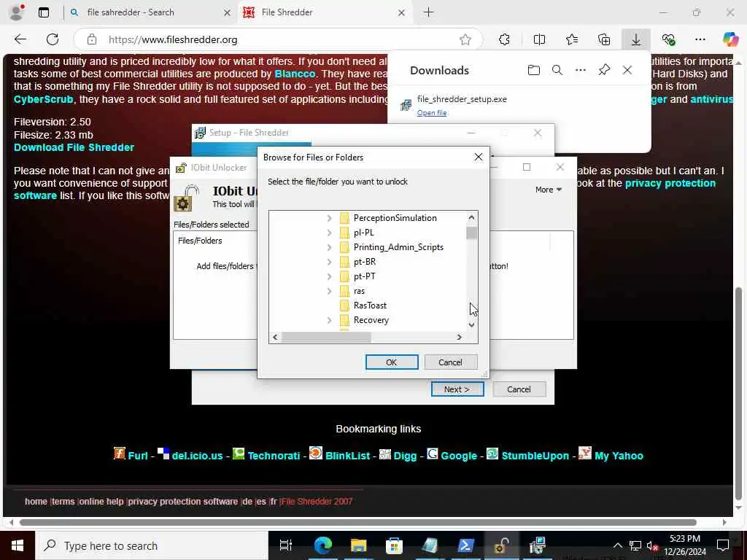The height and width of the screenshot is (560, 747).
Task: Close the Downloads panel
Action: 627,71
